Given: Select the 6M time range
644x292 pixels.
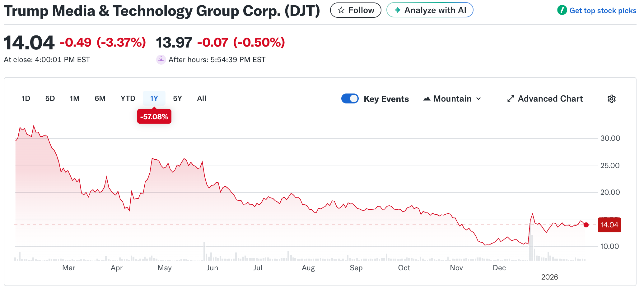Looking at the screenshot, I should [x=100, y=98].
